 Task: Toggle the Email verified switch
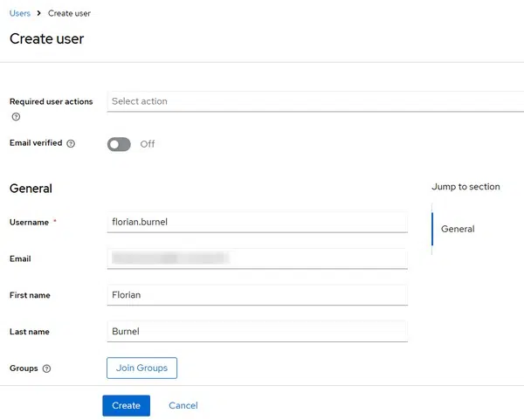pos(119,144)
